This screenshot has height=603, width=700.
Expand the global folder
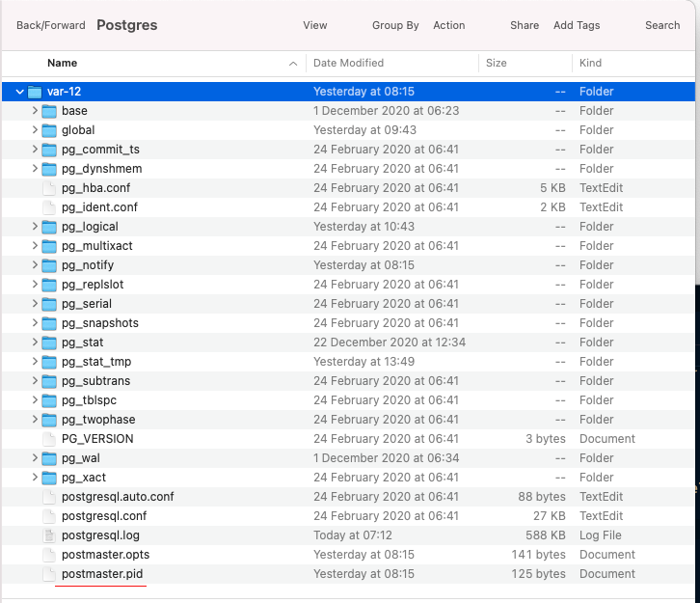pos(35,129)
